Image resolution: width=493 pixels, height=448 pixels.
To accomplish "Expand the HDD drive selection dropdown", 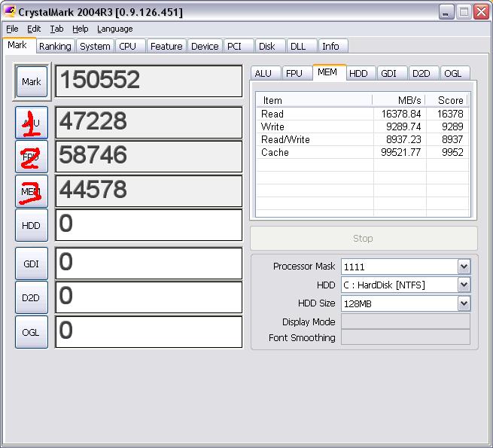I will pos(464,285).
